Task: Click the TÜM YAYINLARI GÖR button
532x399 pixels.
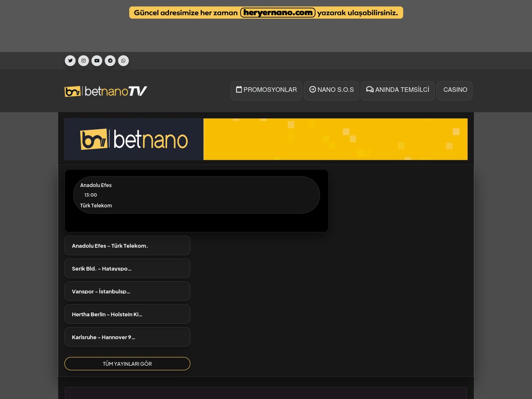Action: [127, 364]
